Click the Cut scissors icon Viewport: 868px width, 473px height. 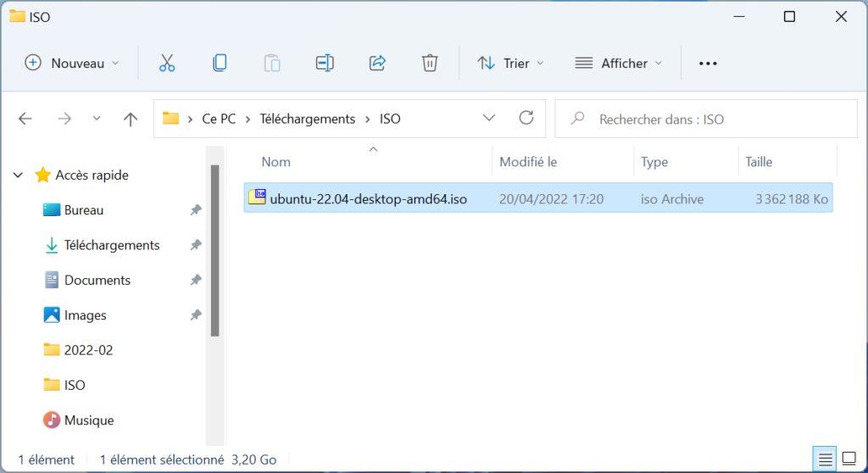(167, 63)
